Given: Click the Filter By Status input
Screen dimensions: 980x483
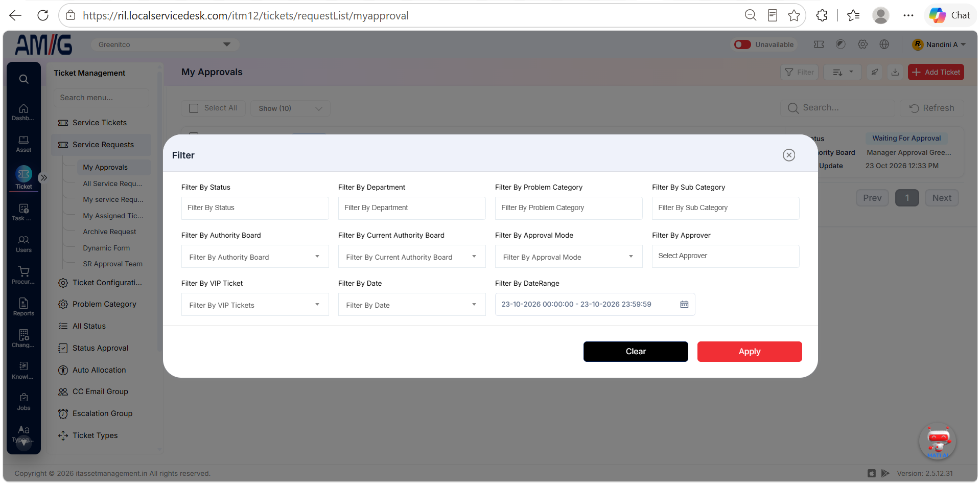Looking at the screenshot, I should (x=255, y=208).
